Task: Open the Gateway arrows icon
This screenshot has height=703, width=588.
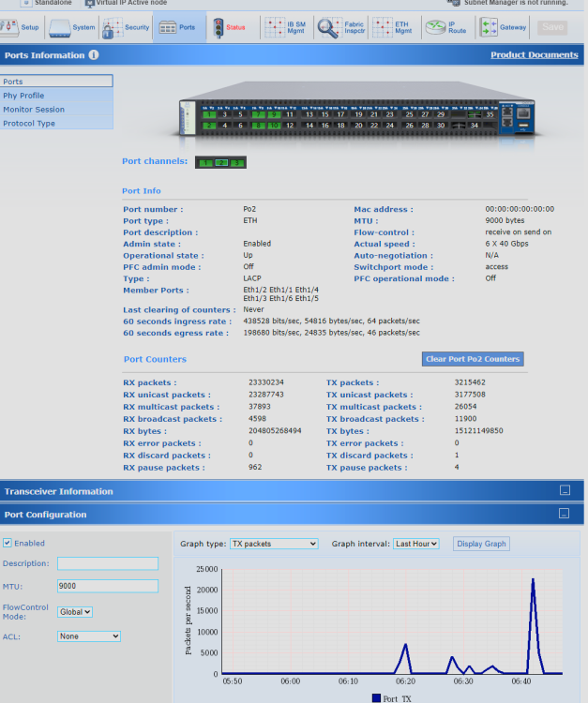Action: 489,27
